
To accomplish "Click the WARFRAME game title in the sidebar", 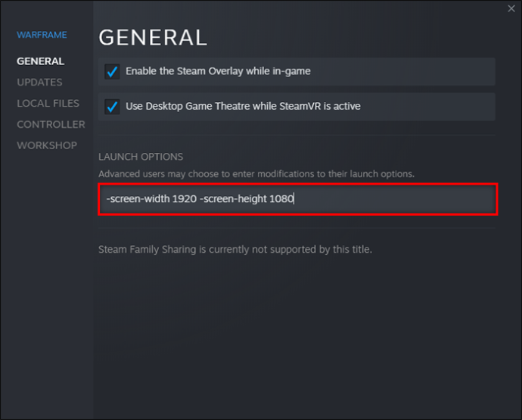I will point(42,35).
